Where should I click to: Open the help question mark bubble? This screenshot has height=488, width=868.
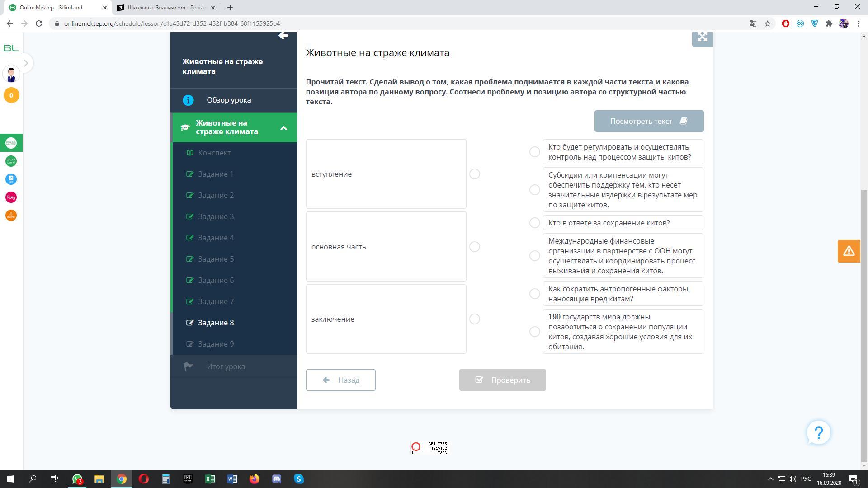pyautogui.click(x=818, y=433)
